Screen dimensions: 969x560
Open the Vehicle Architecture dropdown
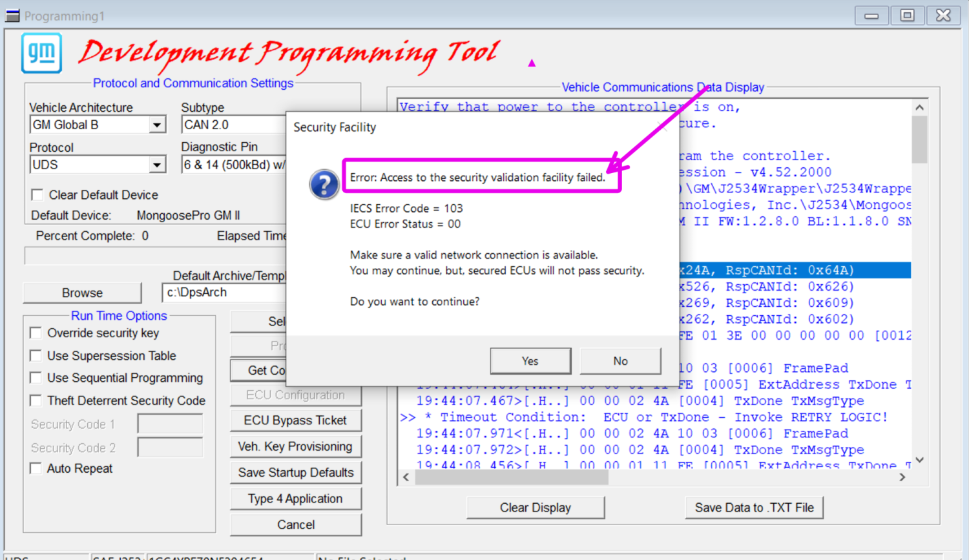click(157, 125)
